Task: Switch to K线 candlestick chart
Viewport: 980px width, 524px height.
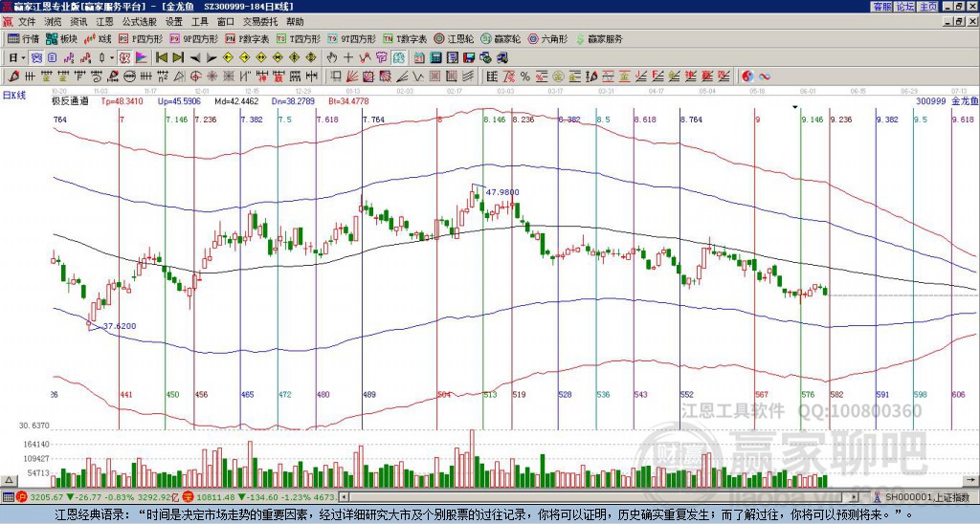Action: [x=98, y=38]
